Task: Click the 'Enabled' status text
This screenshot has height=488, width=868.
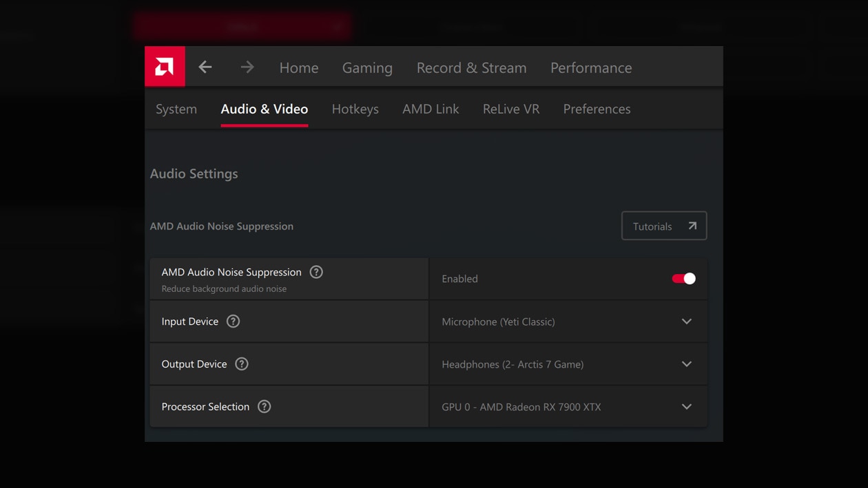Action: [459, 279]
